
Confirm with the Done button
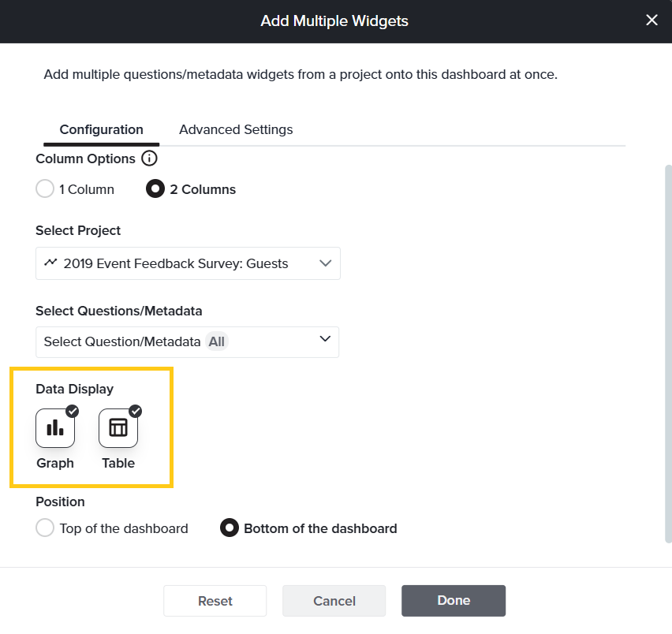(x=454, y=600)
